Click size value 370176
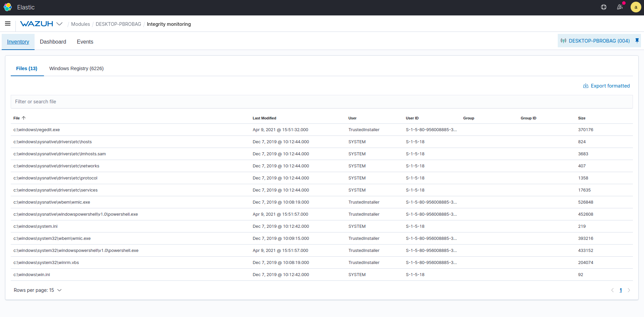This screenshot has height=317, width=644. click(586, 130)
